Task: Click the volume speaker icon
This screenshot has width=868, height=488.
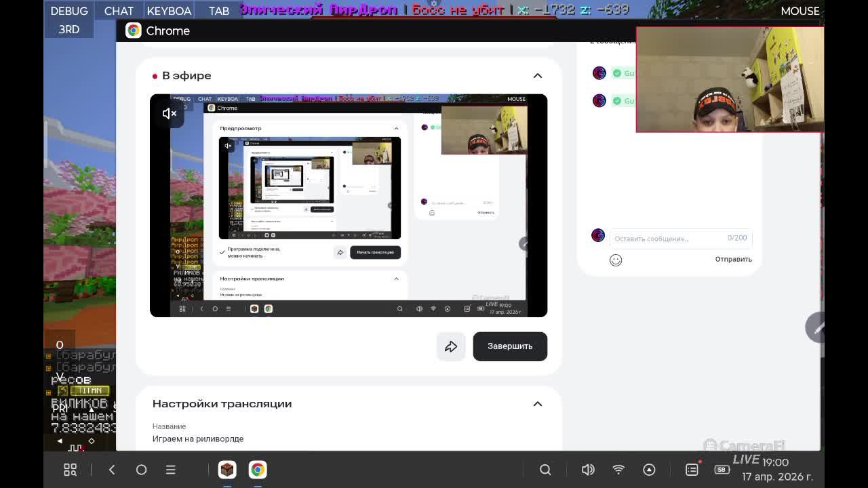Action: 588,470
